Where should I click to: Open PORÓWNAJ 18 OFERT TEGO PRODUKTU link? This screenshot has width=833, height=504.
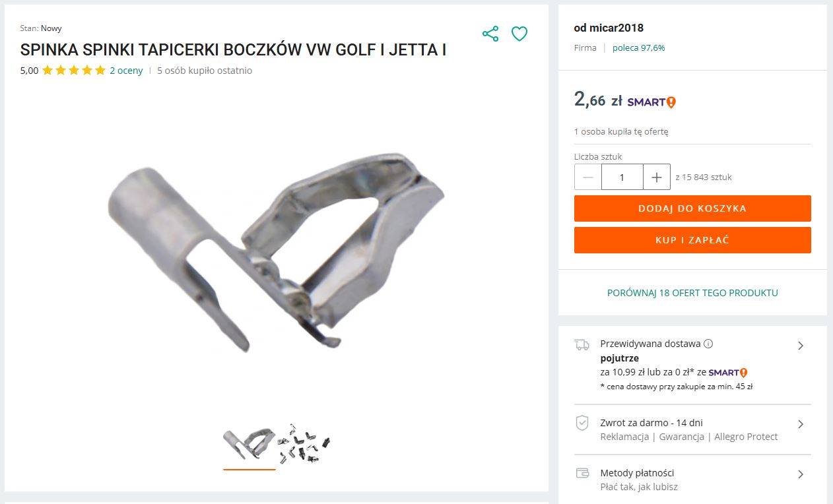(692, 293)
